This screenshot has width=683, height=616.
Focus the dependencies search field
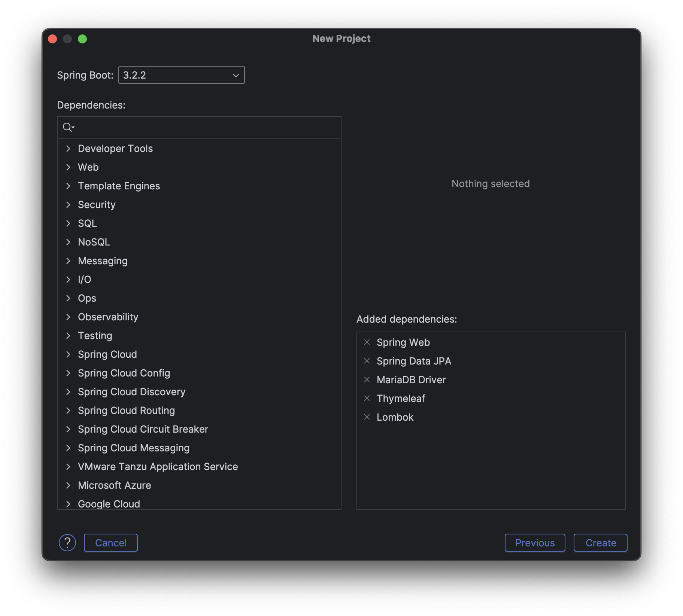pyautogui.click(x=199, y=128)
